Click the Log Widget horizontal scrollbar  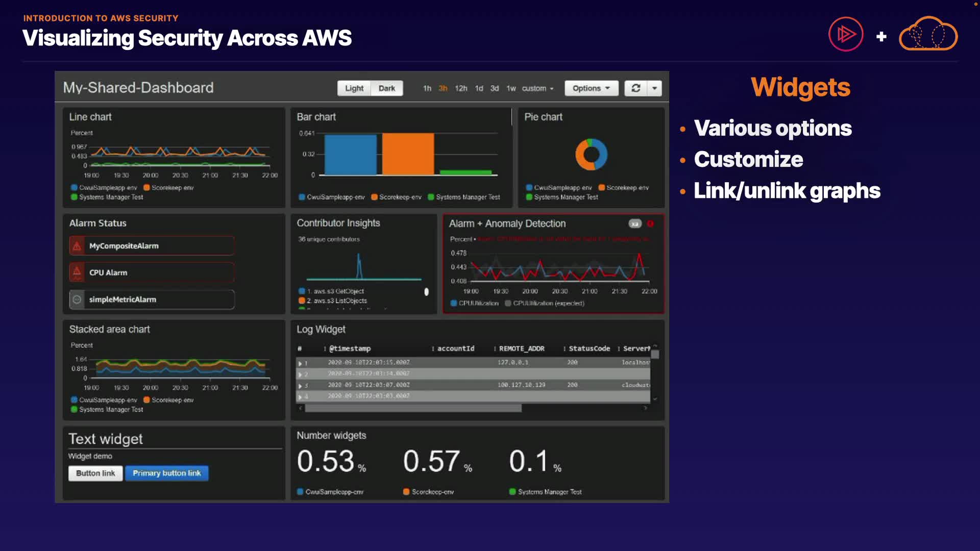click(x=413, y=408)
